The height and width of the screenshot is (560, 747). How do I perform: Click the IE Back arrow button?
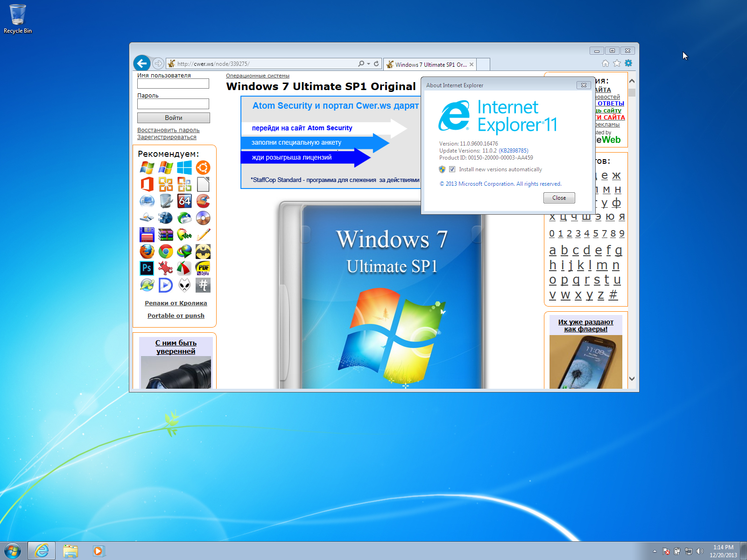(x=141, y=63)
